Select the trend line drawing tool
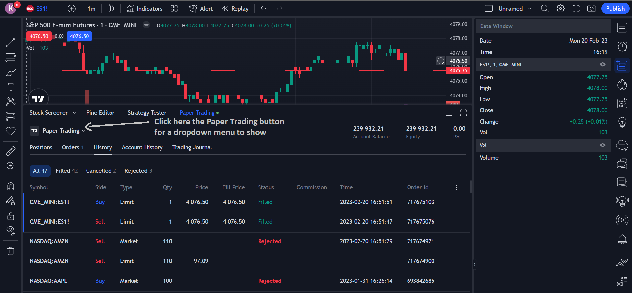The width and height of the screenshot is (644, 293). tap(11, 42)
